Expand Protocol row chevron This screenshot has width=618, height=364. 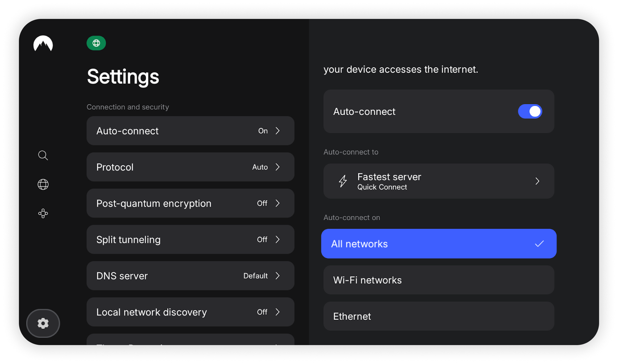pos(278,167)
